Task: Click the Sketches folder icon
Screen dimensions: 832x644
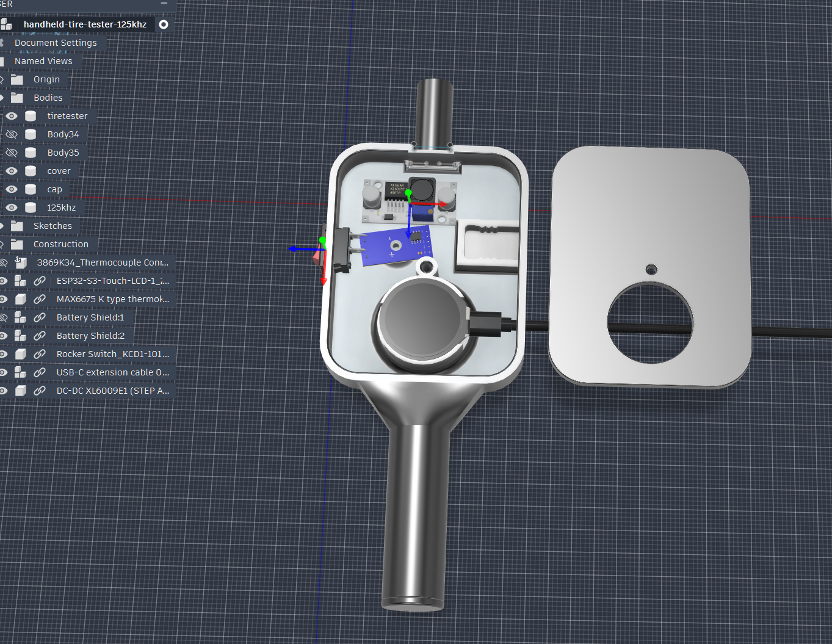Action: [x=17, y=226]
